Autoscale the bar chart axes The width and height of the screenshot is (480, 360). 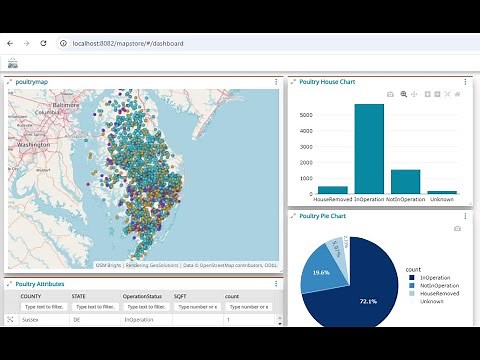coord(447,94)
